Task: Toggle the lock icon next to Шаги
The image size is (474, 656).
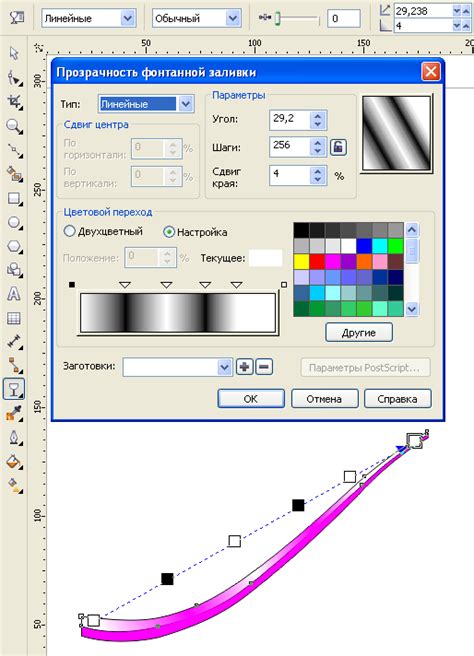Action: click(338, 147)
